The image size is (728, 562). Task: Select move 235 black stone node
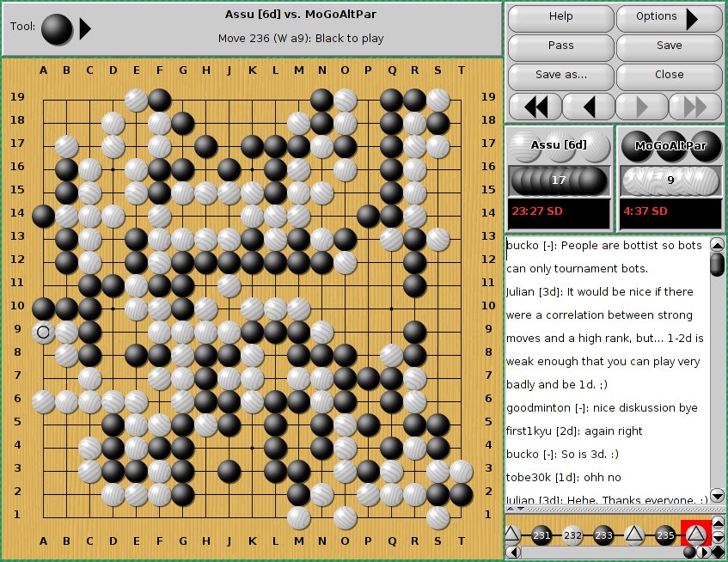tap(665, 535)
